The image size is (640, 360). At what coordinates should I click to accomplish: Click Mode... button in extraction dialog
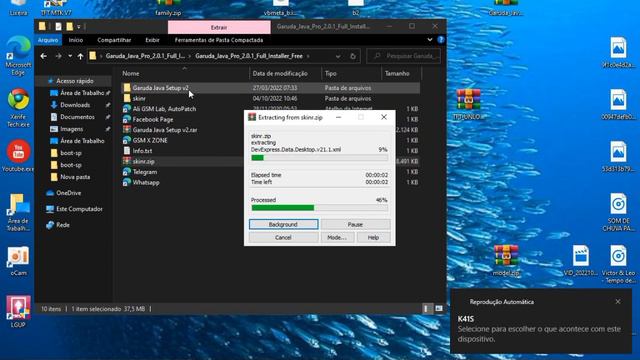point(337,238)
